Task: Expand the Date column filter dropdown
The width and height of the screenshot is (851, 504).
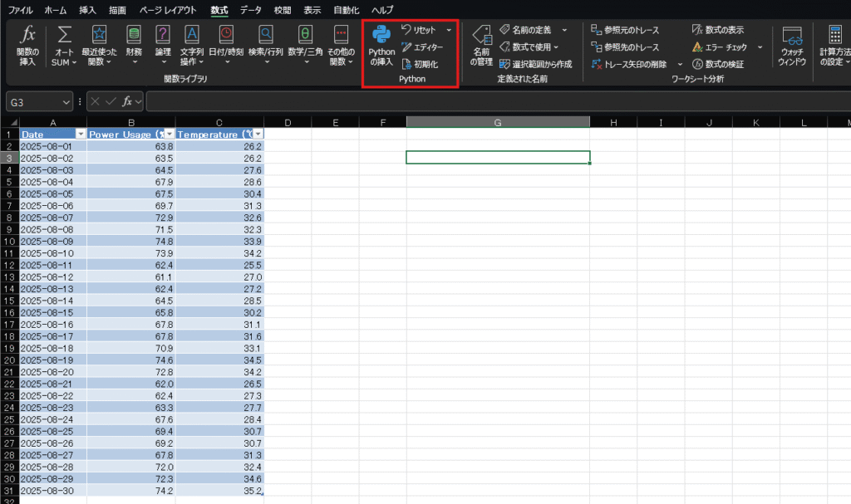Action: click(81, 134)
